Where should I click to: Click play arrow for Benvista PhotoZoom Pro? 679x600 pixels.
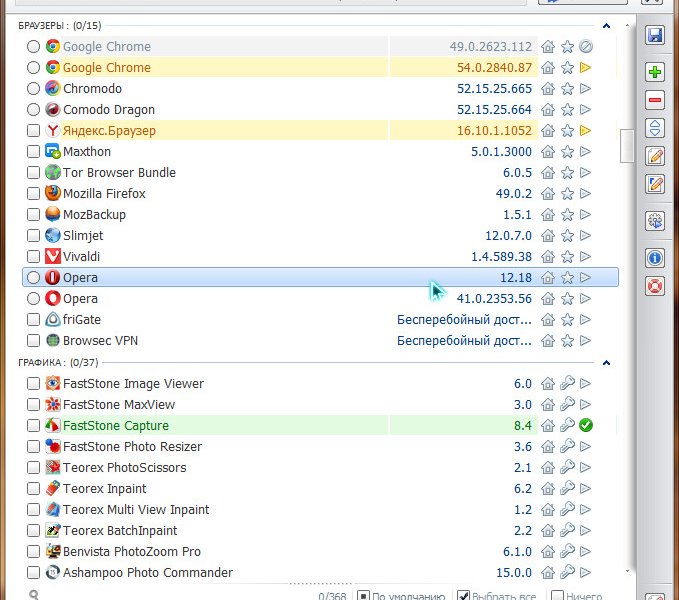pyautogui.click(x=585, y=552)
